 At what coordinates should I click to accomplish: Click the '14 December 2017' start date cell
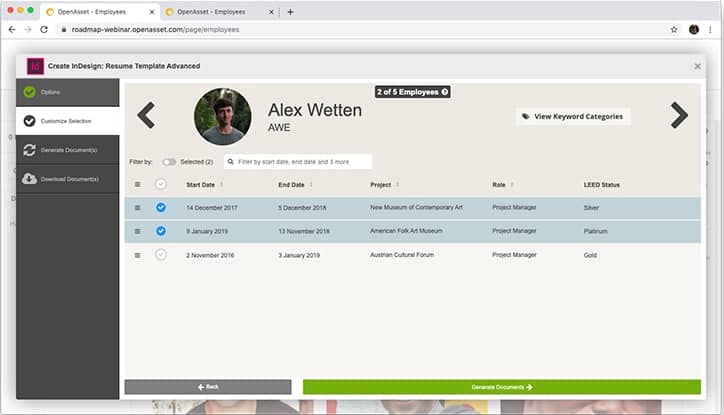(x=212, y=208)
